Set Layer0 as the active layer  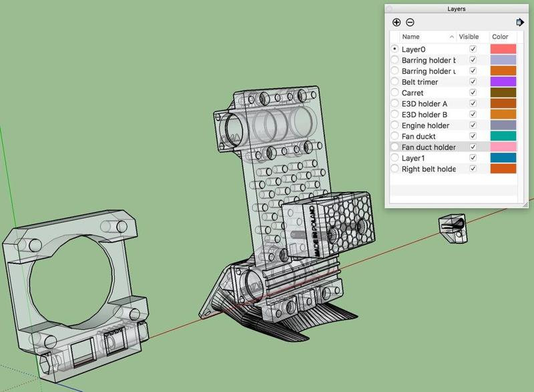(394, 49)
